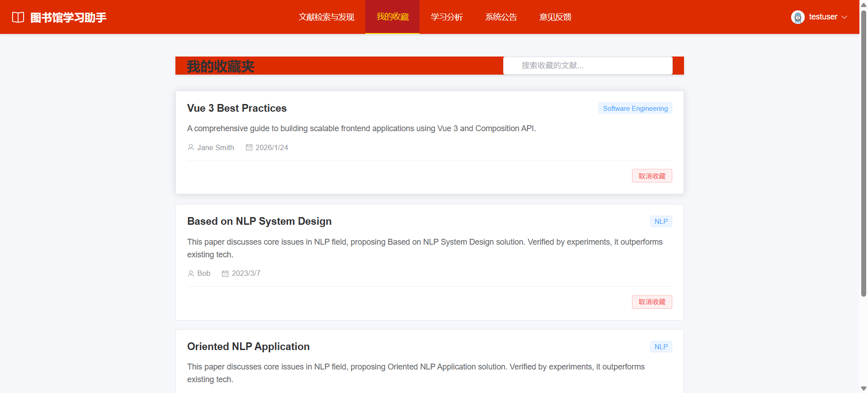Click the calendar icon beside 2026/1/24
Image resolution: width=868 pixels, height=393 pixels.
(249, 147)
